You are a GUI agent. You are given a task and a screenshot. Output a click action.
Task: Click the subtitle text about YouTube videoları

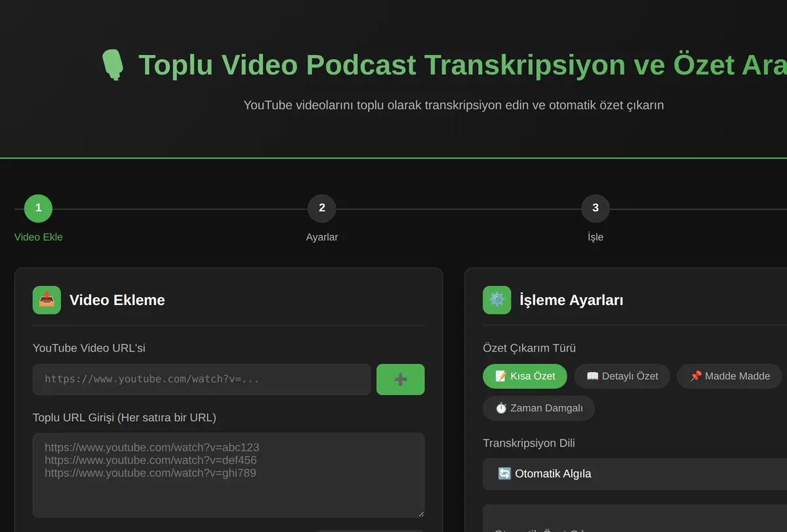pos(454,105)
